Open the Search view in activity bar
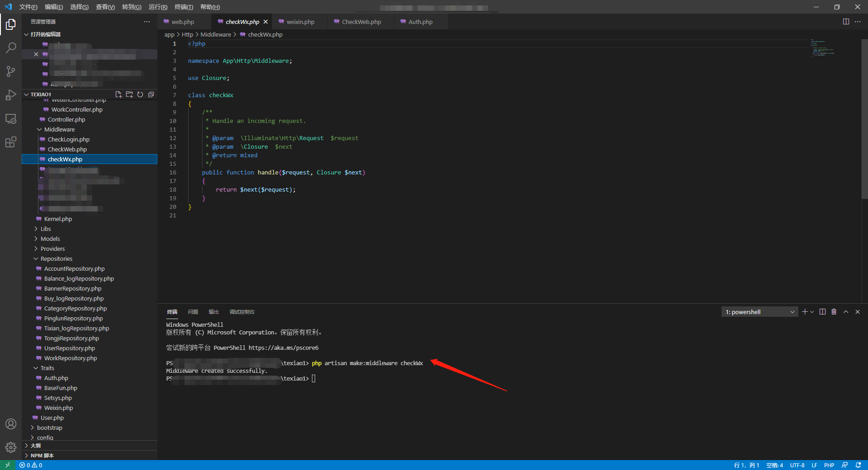Viewport: 868px width, 470px height. [11, 47]
